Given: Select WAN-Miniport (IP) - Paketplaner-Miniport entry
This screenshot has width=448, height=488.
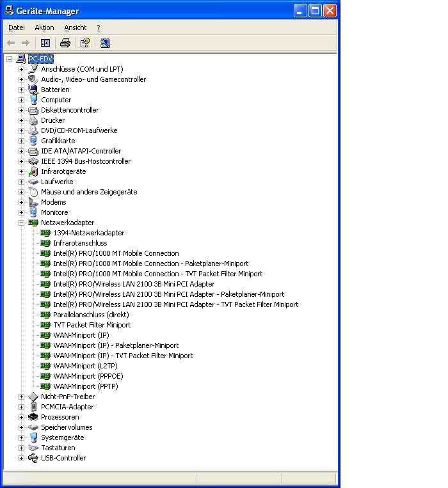Looking at the screenshot, I should 116,345.
